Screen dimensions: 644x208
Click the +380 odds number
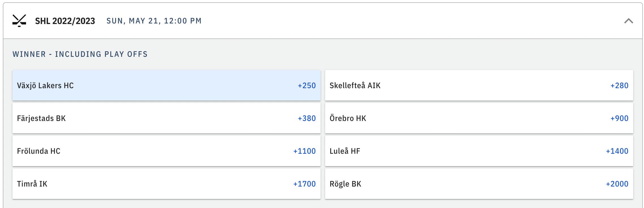pos(307,118)
